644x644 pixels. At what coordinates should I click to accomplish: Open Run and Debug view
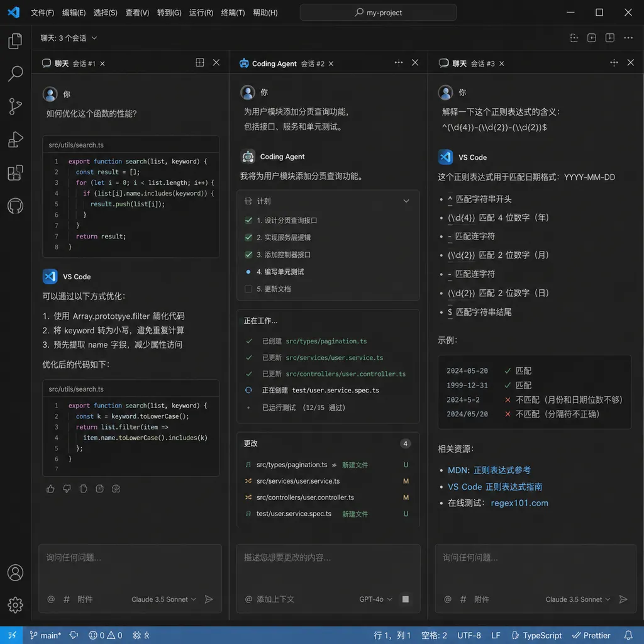point(15,140)
